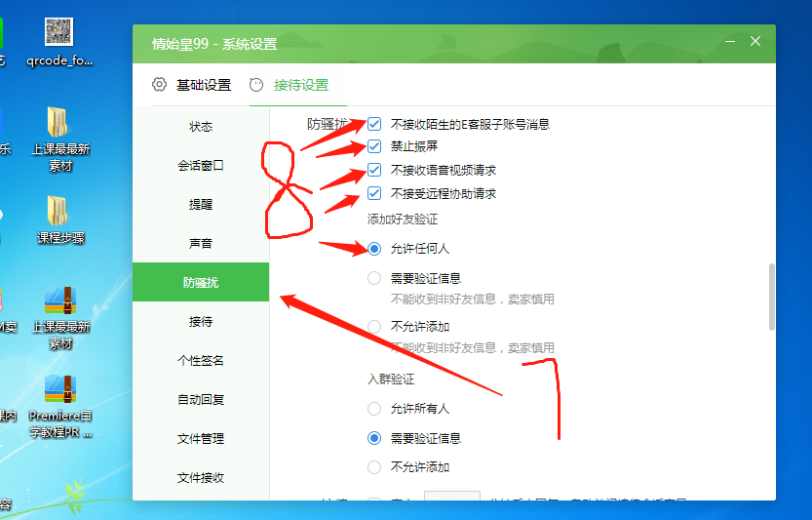Image resolution: width=812 pixels, height=520 pixels.
Task: Open the 上课最新素材 archive file
Action: click(60, 318)
